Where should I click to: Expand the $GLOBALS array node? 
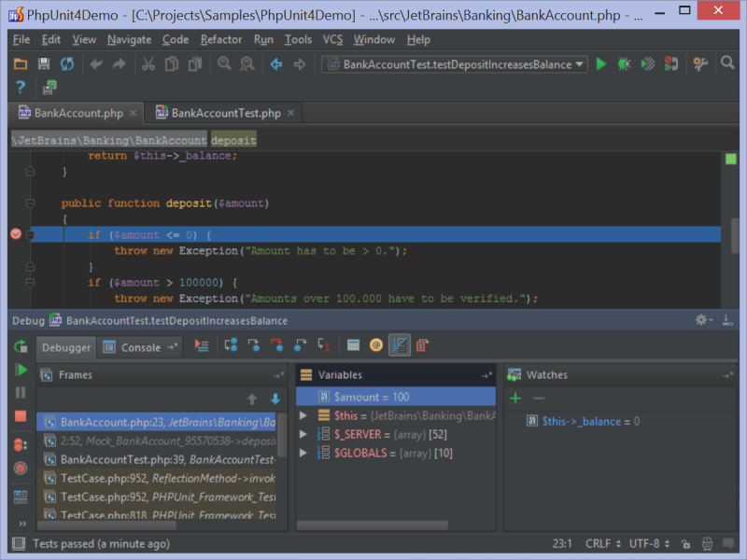click(x=303, y=453)
